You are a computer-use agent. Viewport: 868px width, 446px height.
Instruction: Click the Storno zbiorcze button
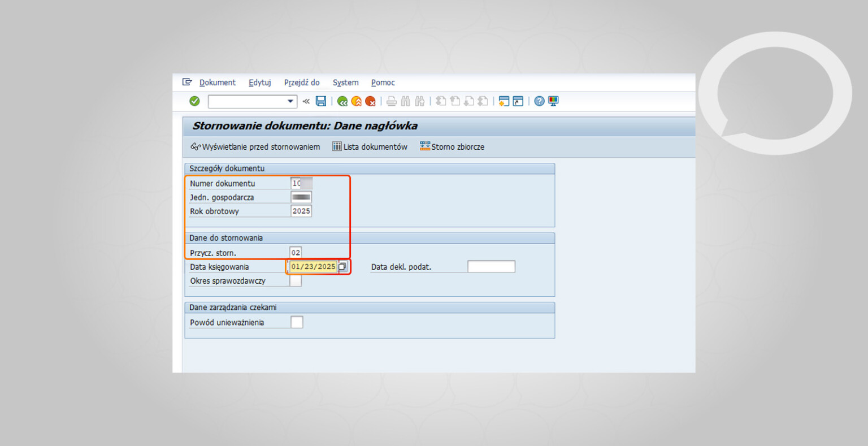click(x=452, y=147)
